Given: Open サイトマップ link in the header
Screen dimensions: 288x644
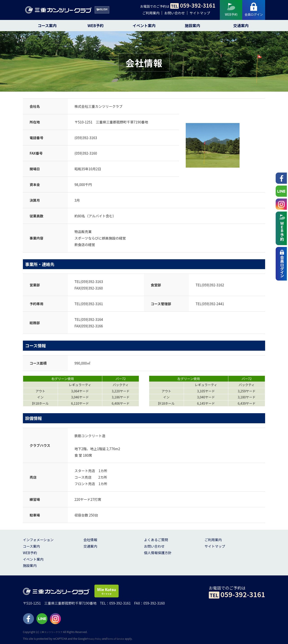Looking at the screenshot, I should pos(200,13).
